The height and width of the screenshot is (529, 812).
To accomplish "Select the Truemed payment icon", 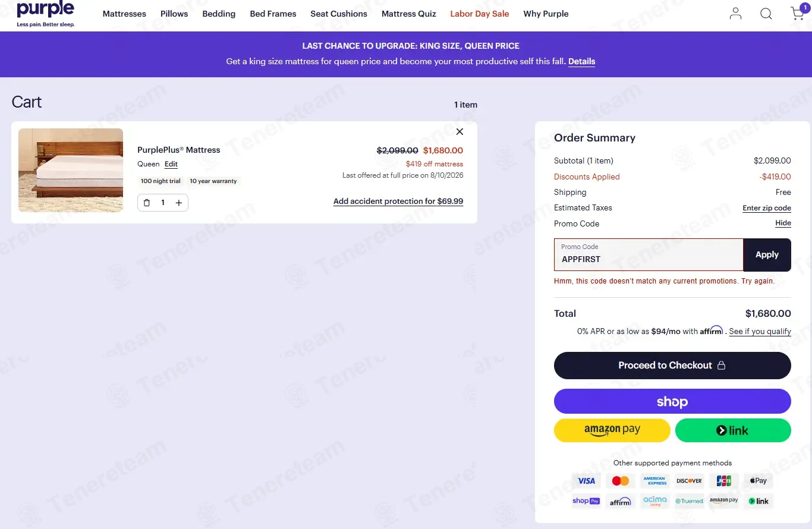I will [690, 501].
